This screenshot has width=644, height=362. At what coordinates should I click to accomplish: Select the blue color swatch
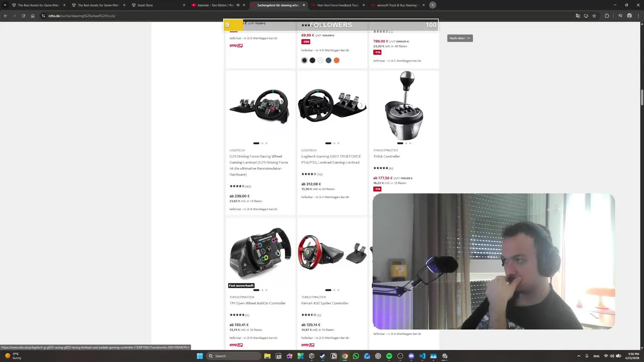329,60
